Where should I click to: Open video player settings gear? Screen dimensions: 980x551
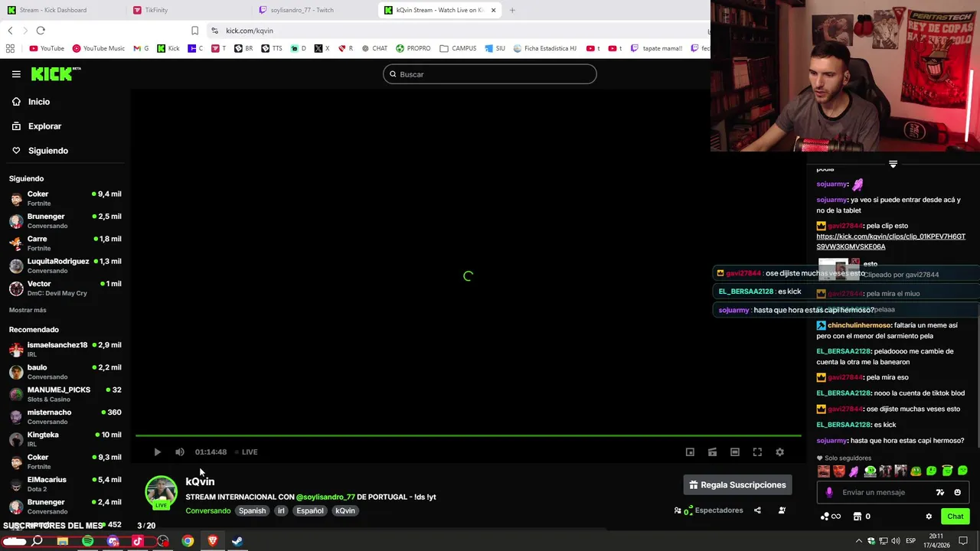[779, 452]
